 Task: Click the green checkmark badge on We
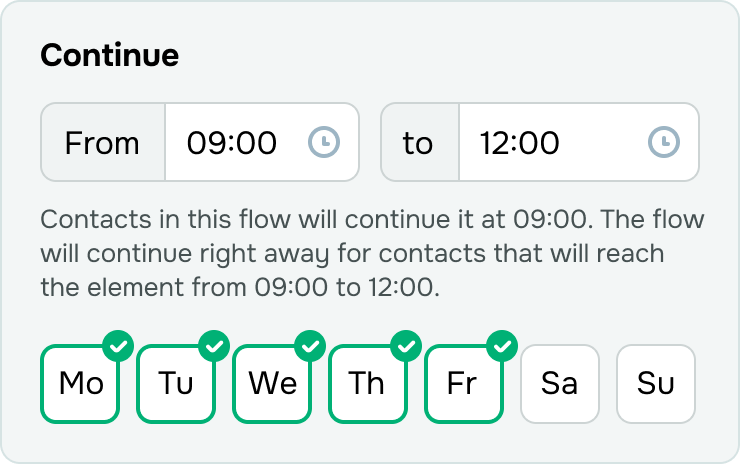coord(310,346)
